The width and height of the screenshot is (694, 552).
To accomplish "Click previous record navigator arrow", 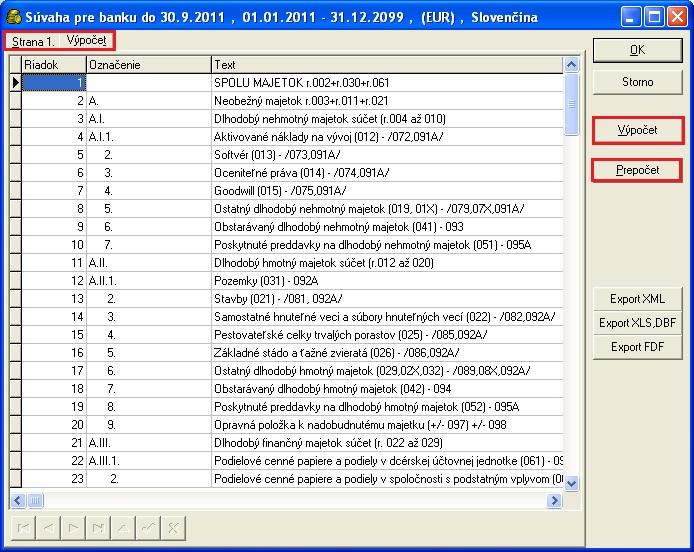I will [46, 527].
